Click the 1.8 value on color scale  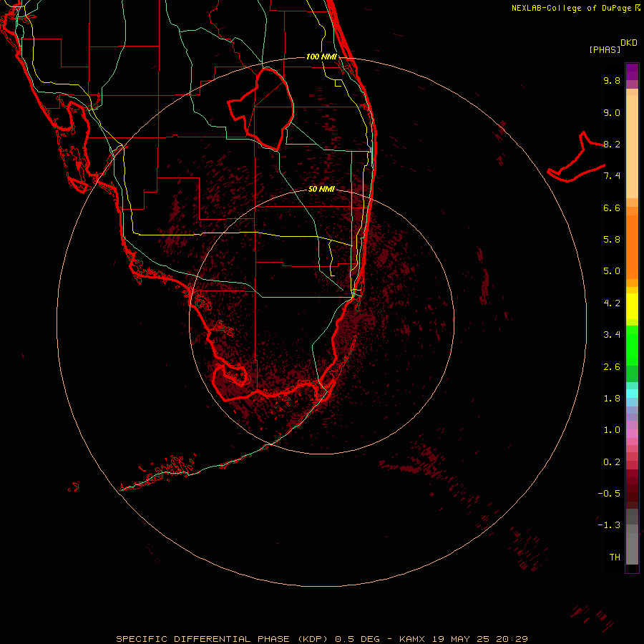point(612,399)
